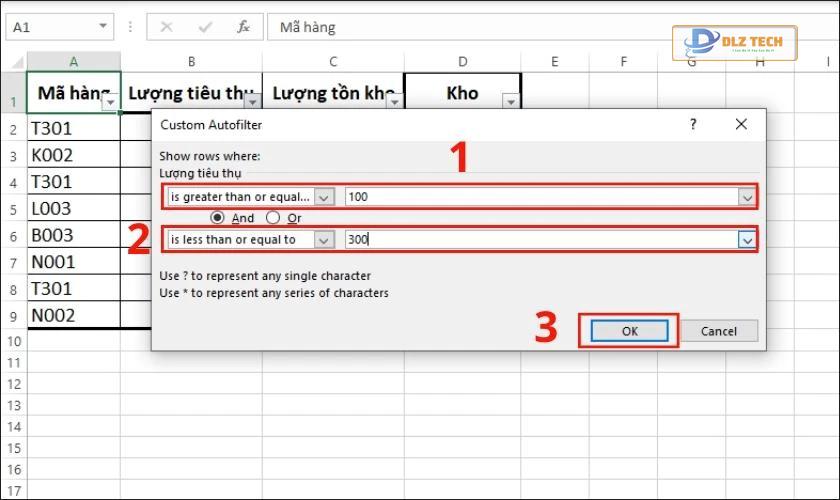Select column D header

coord(463,62)
